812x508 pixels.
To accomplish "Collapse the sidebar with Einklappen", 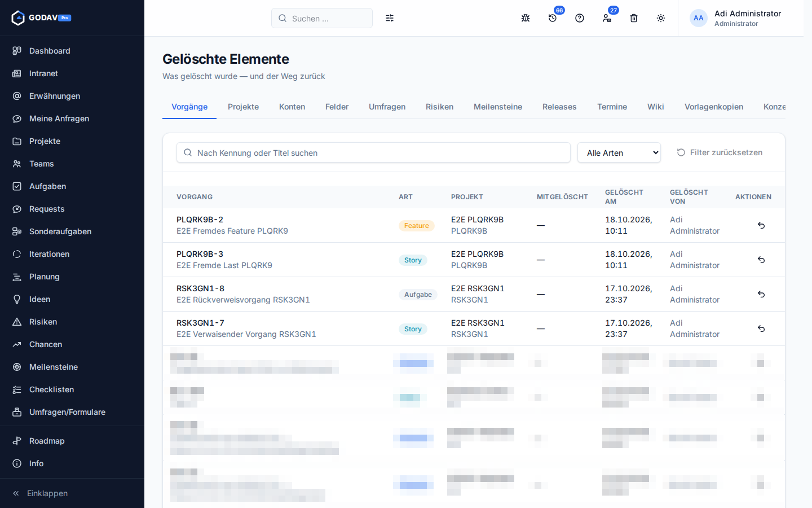I will point(72,493).
